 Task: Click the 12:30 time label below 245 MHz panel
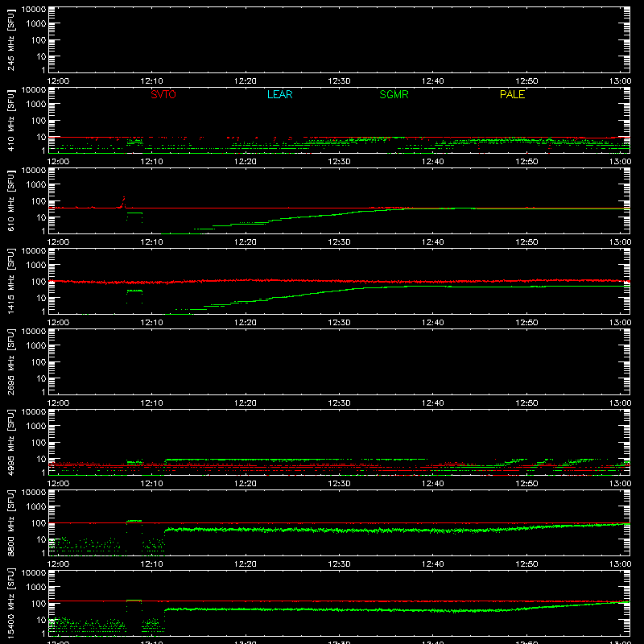(x=339, y=81)
